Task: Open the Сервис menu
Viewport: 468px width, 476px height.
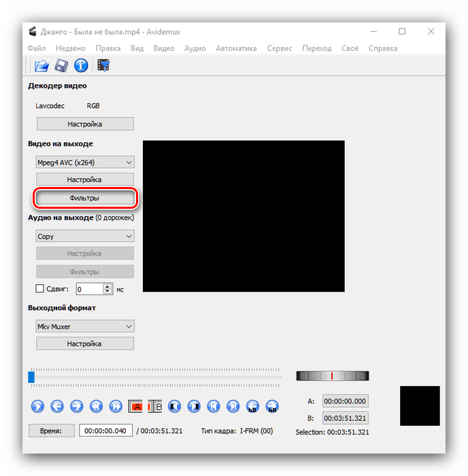Action: pyautogui.click(x=280, y=48)
